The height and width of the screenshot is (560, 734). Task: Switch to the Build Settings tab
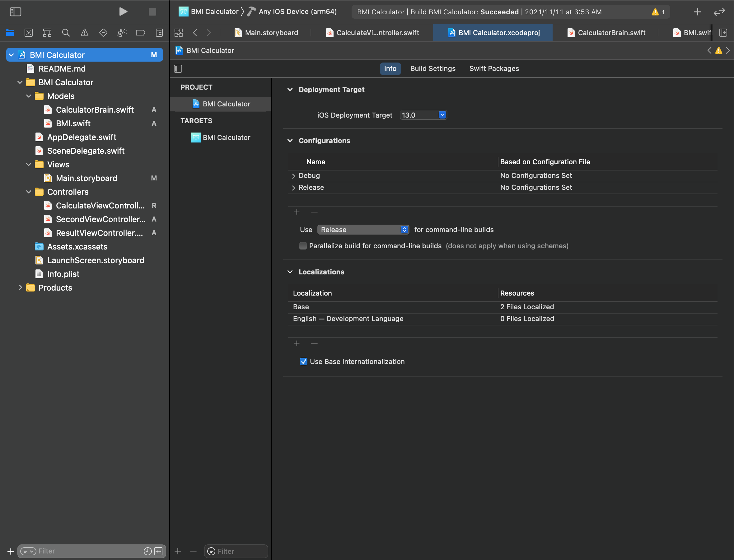pos(433,69)
